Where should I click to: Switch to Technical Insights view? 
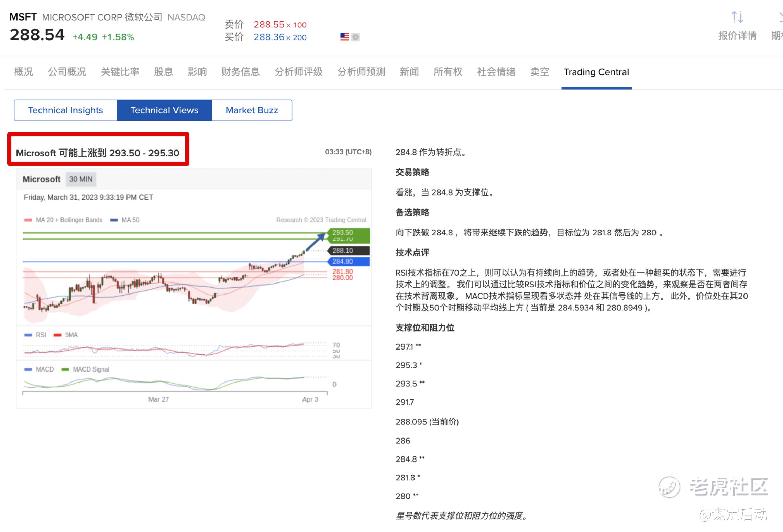[x=65, y=110]
